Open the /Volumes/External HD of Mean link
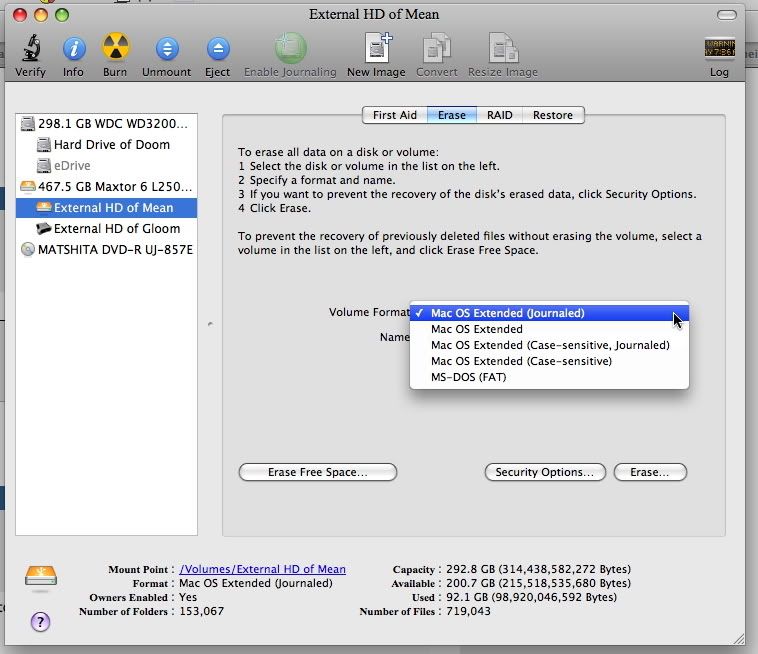This screenshot has height=654, width=758. pyautogui.click(x=262, y=569)
